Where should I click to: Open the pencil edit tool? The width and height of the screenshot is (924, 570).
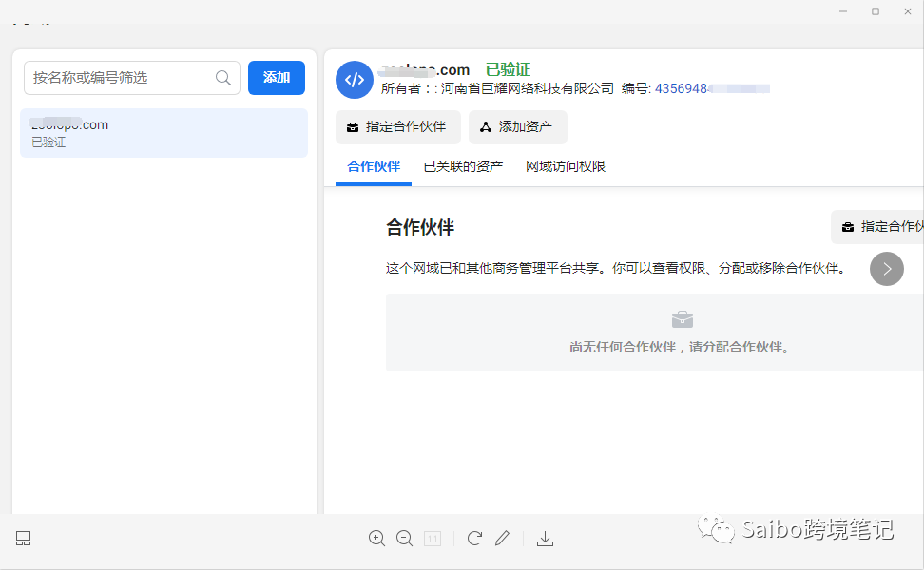[502, 539]
